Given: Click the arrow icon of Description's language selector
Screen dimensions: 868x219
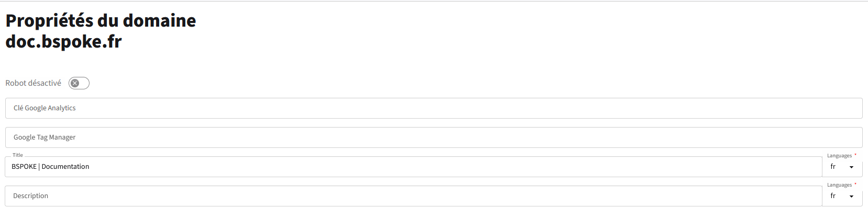Looking at the screenshot, I should pos(852,197).
